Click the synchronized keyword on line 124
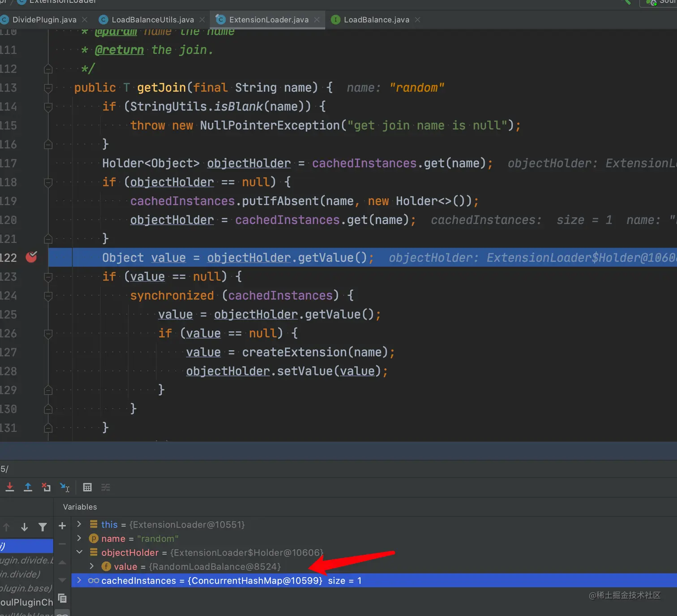The width and height of the screenshot is (677, 616). pyautogui.click(x=172, y=295)
